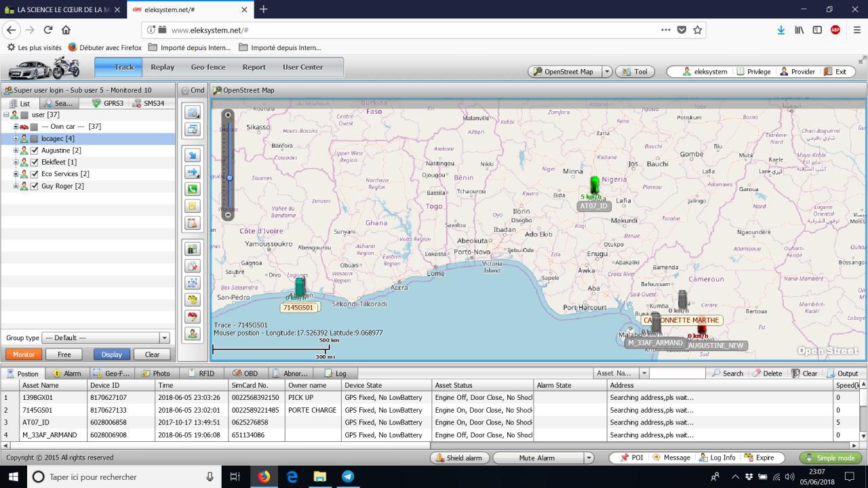
Task: Click the map zoom slider handle
Action: (x=229, y=178)
